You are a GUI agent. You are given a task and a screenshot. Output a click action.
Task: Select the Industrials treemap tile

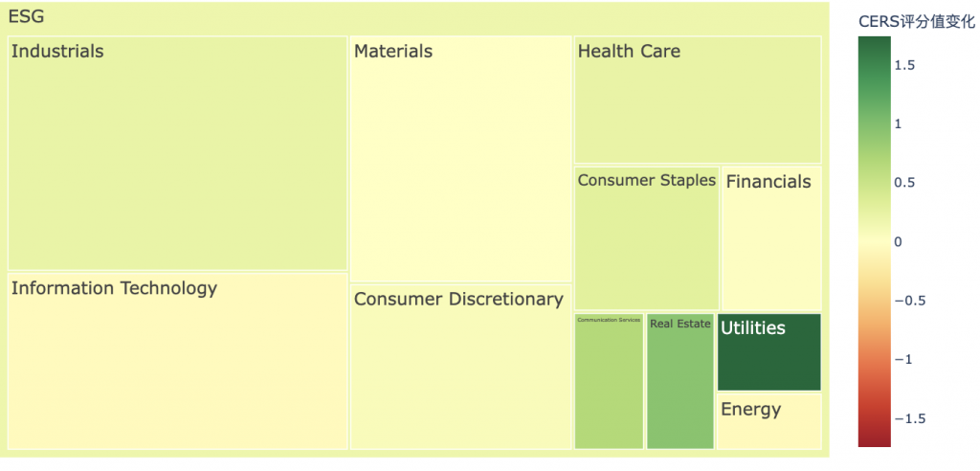pos(177,153)
